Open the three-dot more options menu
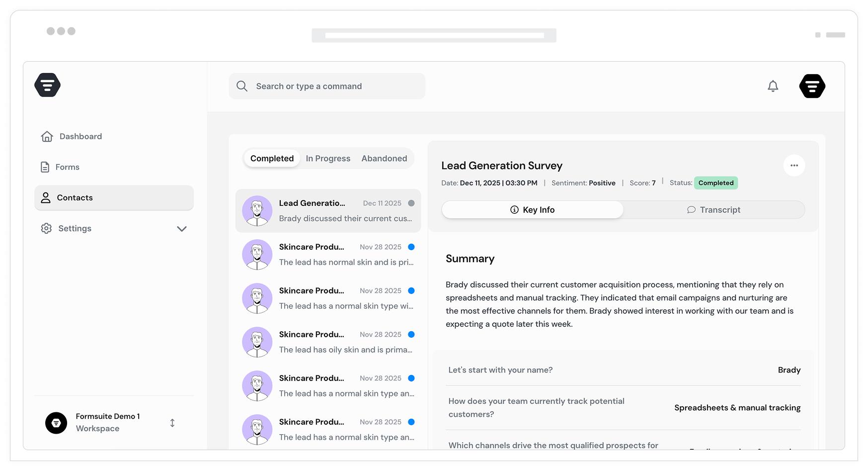The height and width of the screenshot is (471, 868). [794, 166]
